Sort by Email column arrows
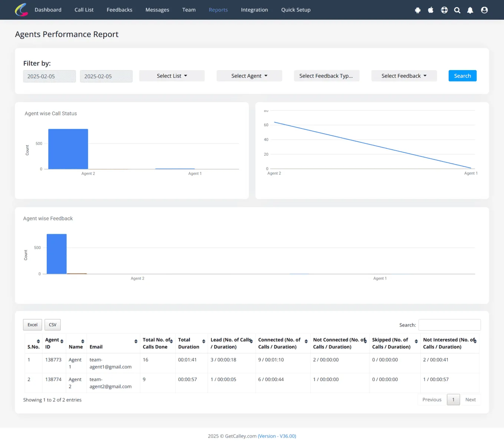504x445 pixels. tap(136, 341)
